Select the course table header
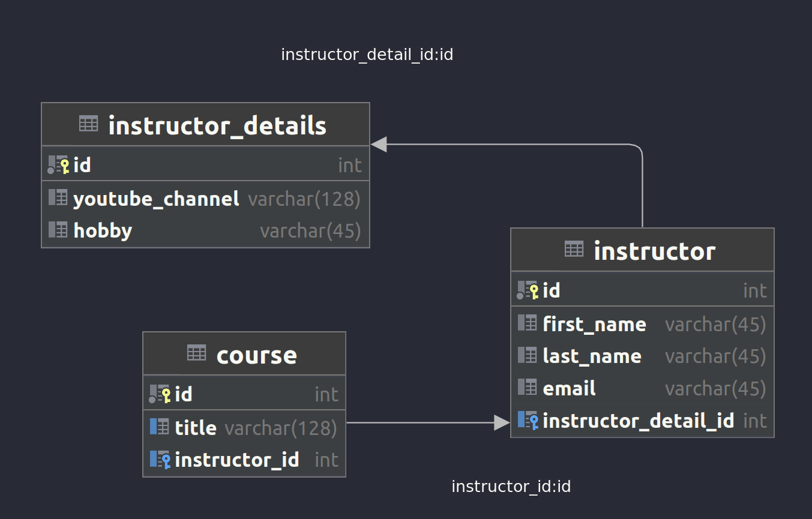Screen dimensions: 812x519 point(244,353)
